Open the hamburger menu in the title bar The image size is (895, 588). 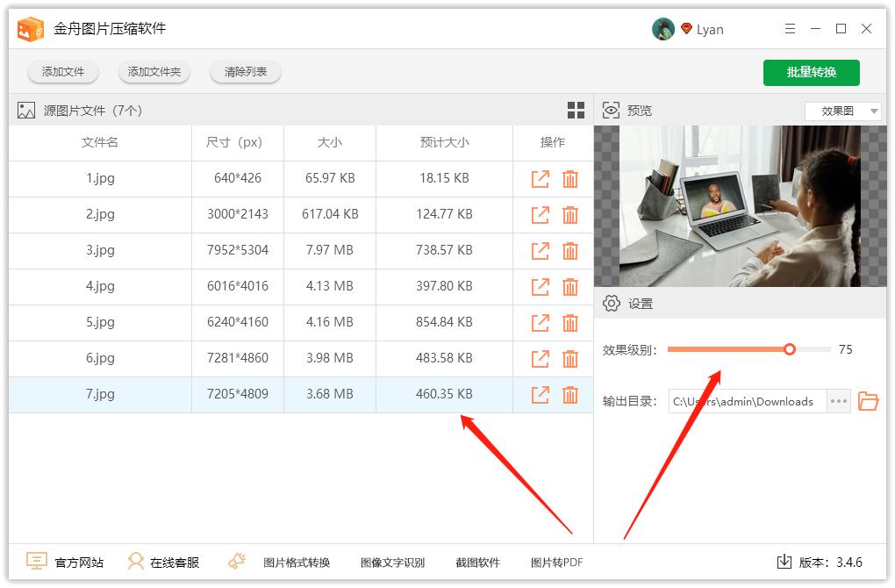click(789, 28)
